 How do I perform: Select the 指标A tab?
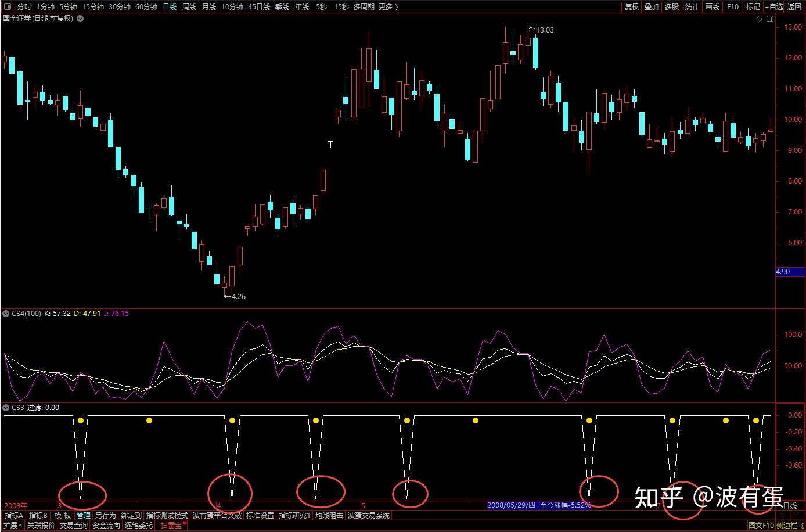tap(14, 516)
